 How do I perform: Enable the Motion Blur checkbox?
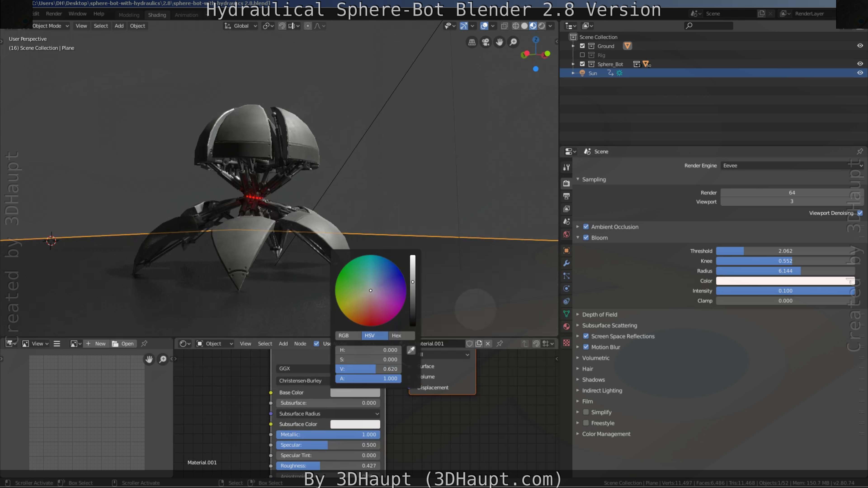coord(586,347)
